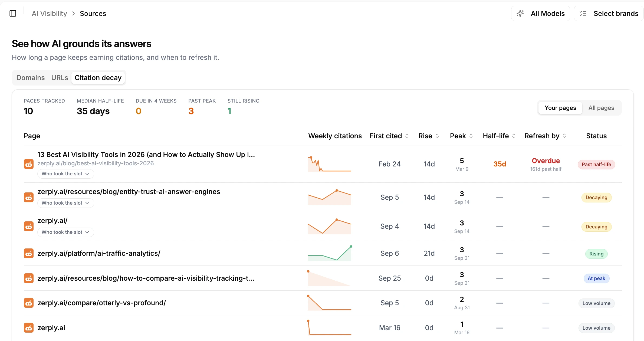Screen dimensions: 644x341
Task: Sort by Rise column arrows
Action: pos(437,136)
